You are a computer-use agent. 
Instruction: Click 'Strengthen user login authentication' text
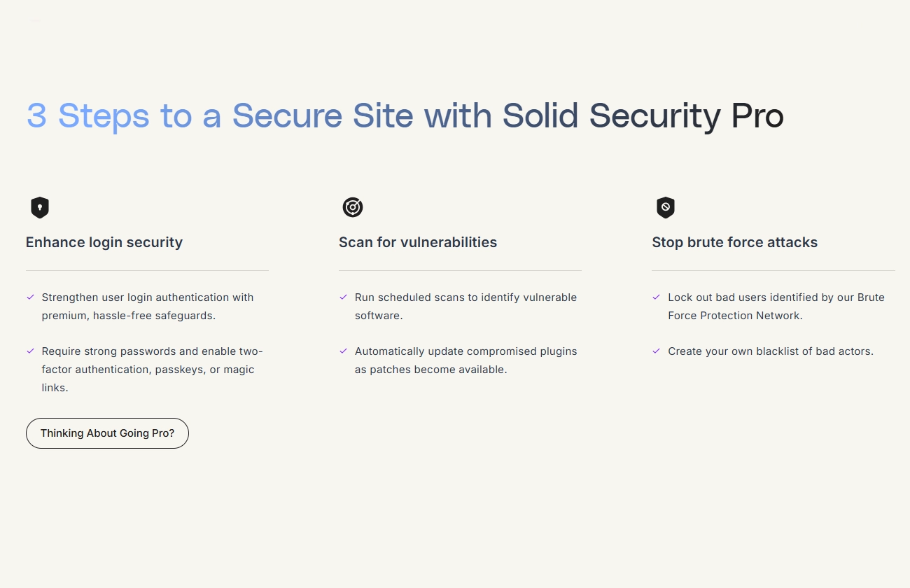(x=136, y=297)
